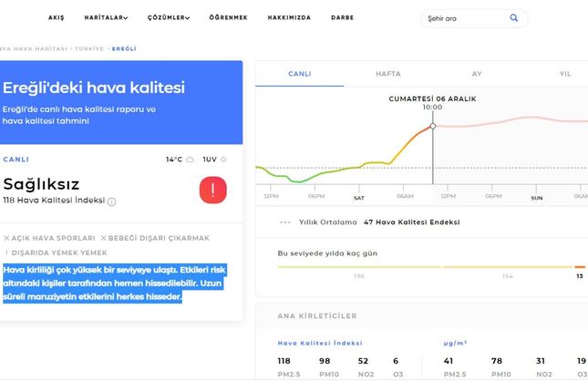The image size is (588, 381).
Task: Click the X icon beside Açık Hava Sporları
Action: pyautogui.click(x=6, y=238)
